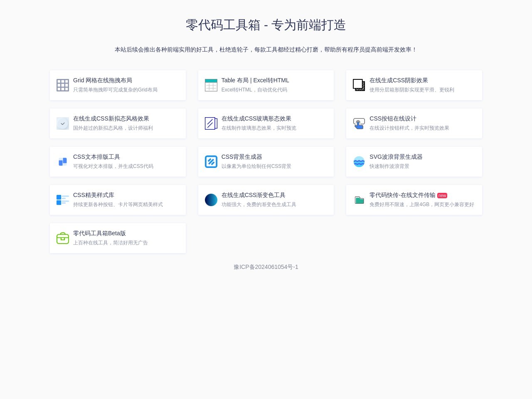This screenshot has height=399, width=532.
Task: Click the neumorphism style chevron icon
Action: 63,123
